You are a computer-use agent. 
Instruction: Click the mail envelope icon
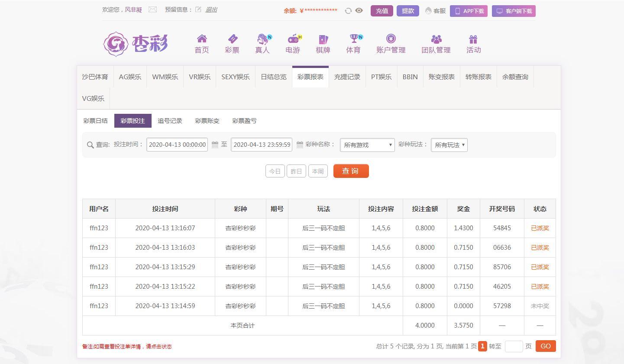coord(152,10)
